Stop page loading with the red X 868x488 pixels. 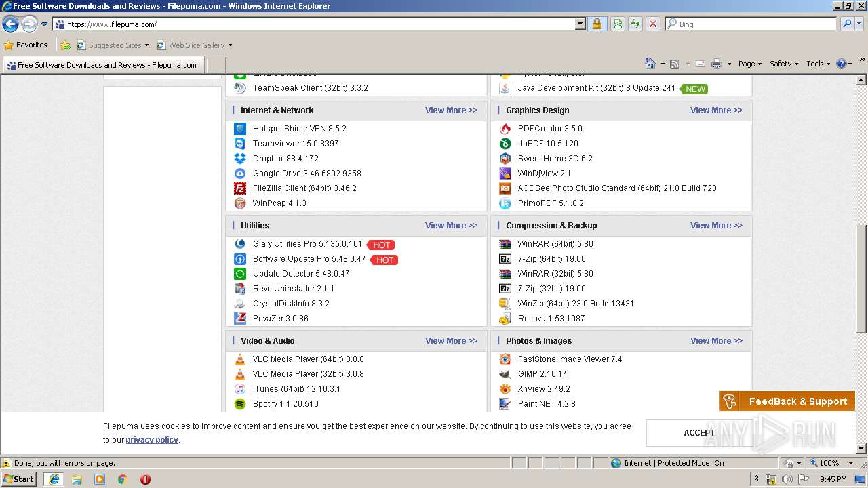[x=653, y=24]
